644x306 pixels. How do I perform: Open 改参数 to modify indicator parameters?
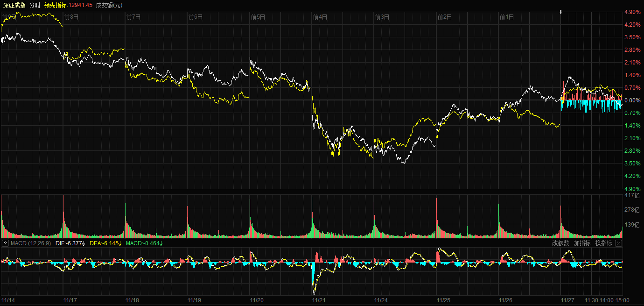coord(560,243)
